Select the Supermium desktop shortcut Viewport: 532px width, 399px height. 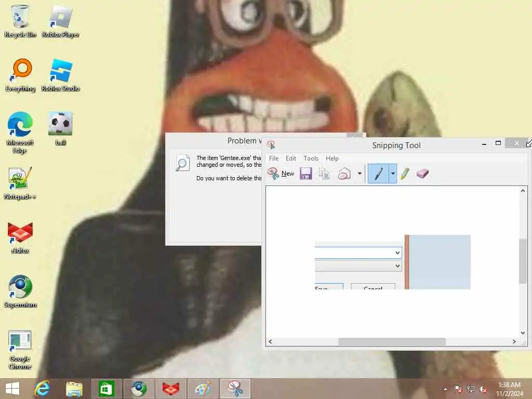coord(20,291)
